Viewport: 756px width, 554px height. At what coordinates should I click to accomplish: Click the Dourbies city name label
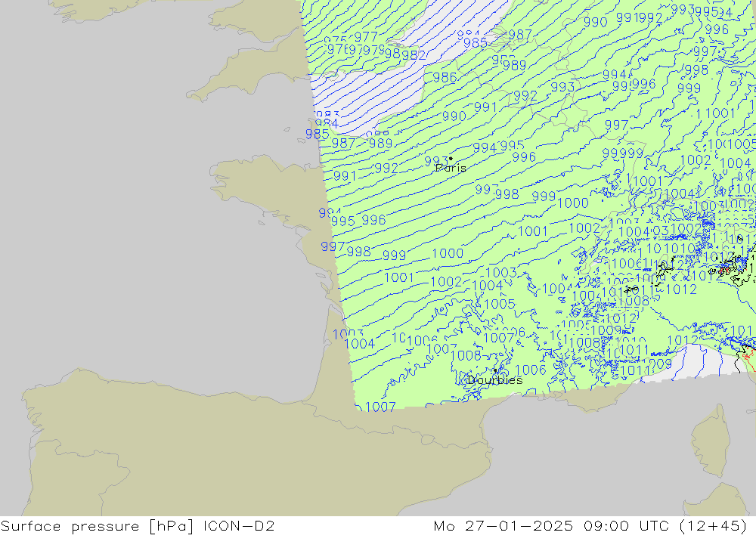[x=495, y=380]
